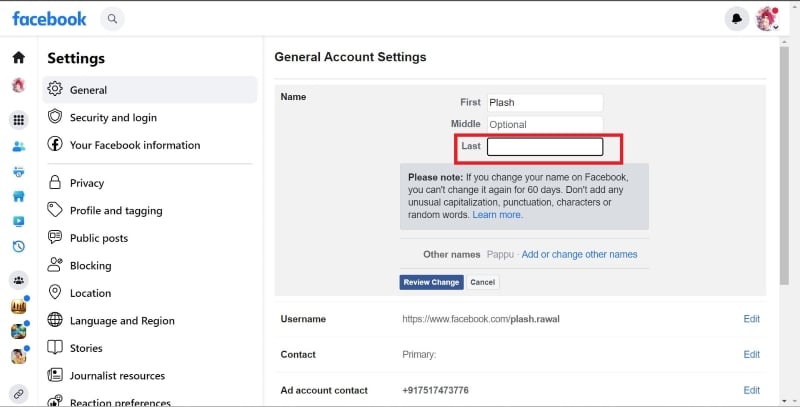Click Add or change other names
The image size is (800, 407).
coord(579,254)
